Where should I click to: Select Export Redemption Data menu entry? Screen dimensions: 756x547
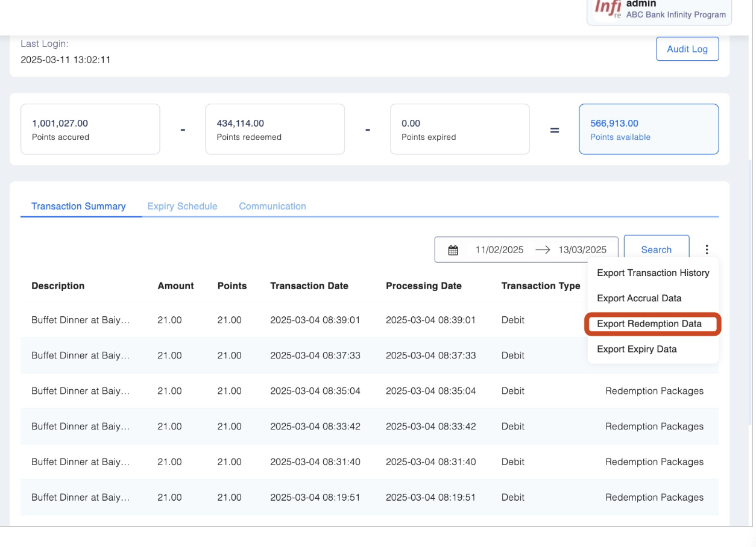click(x=649, y=324)
